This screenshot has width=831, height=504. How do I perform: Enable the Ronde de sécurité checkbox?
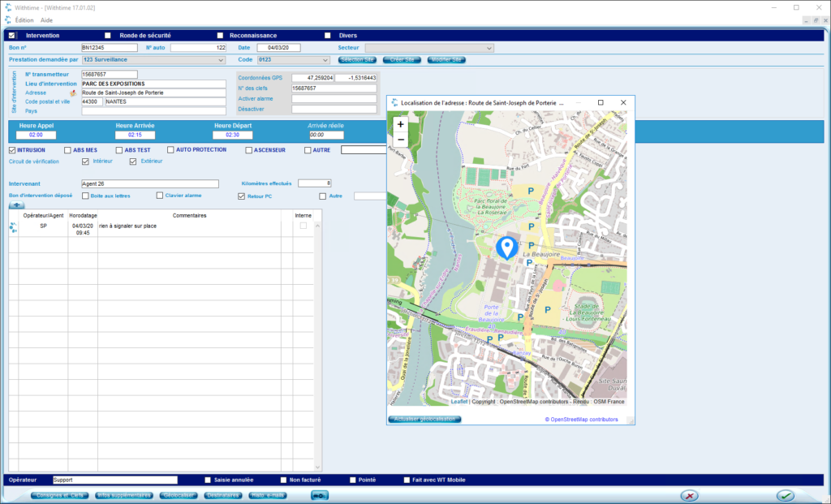[x=108, y=36]
